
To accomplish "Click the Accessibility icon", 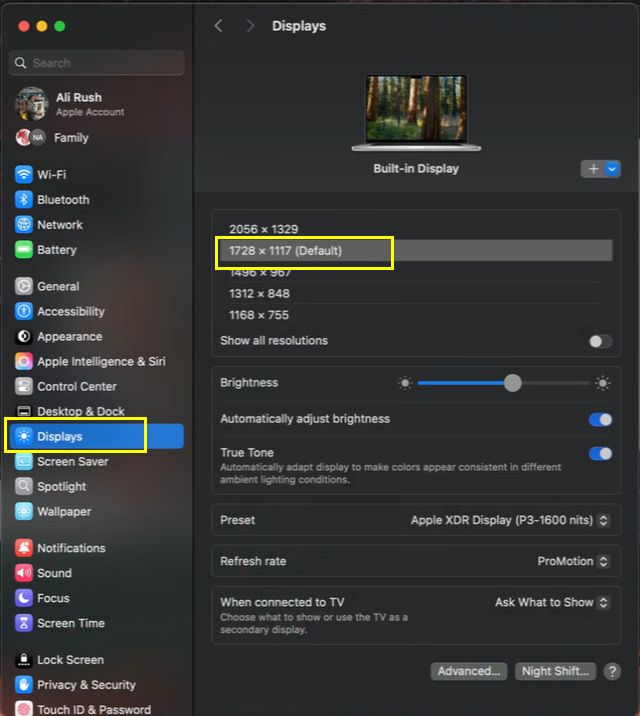I will click(24, 311).
